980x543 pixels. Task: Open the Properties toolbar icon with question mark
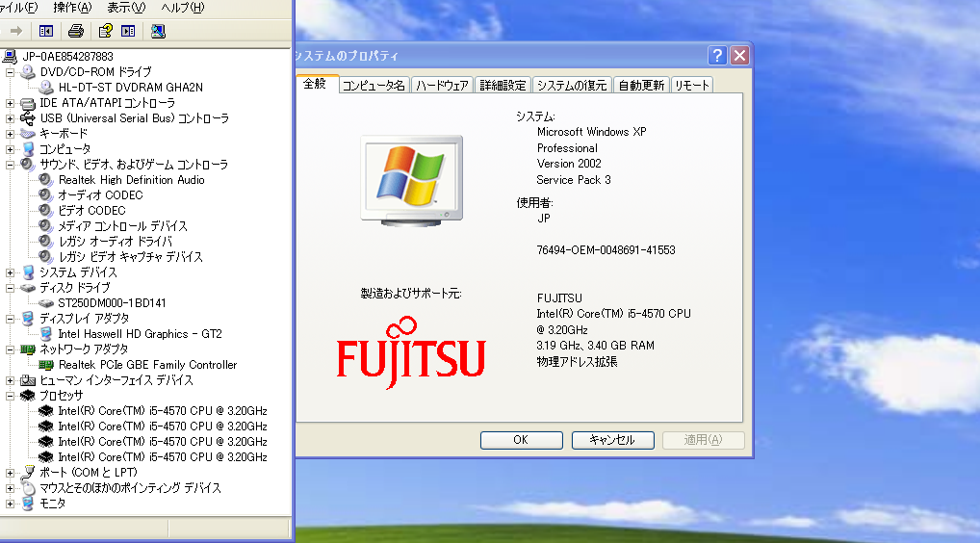105,31
